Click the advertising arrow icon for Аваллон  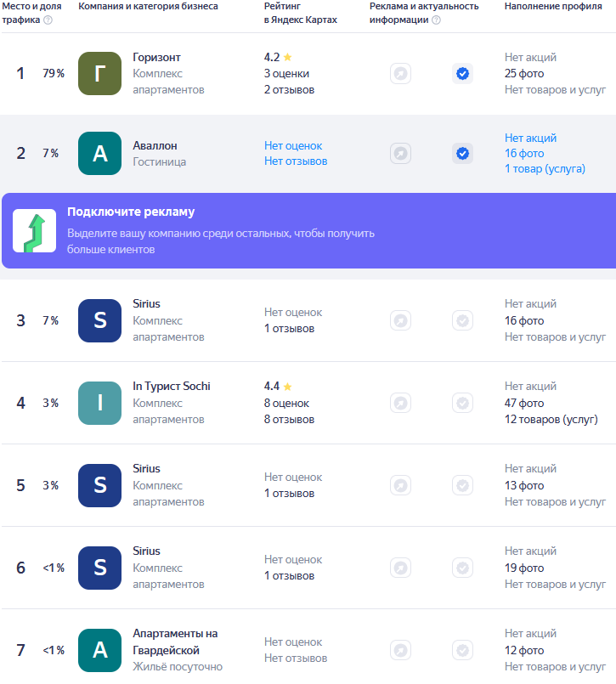coord(400,154)
